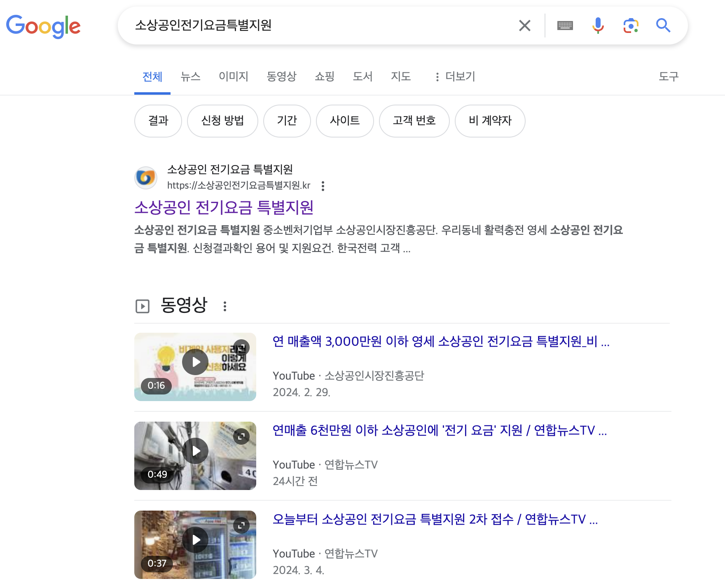The height and width of the screenshot is (588, 725).
Task: Open Google Lens image search
Action: point(631,26)
